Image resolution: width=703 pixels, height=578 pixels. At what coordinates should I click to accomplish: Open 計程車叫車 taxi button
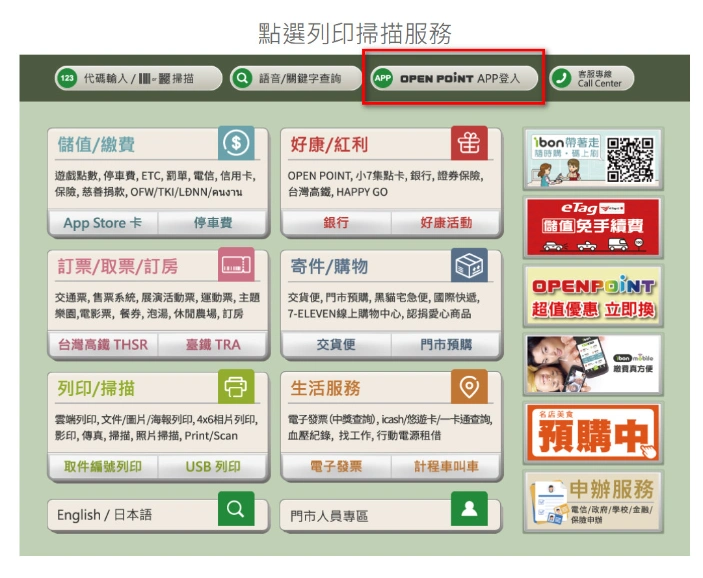click(x=446, y=466)
